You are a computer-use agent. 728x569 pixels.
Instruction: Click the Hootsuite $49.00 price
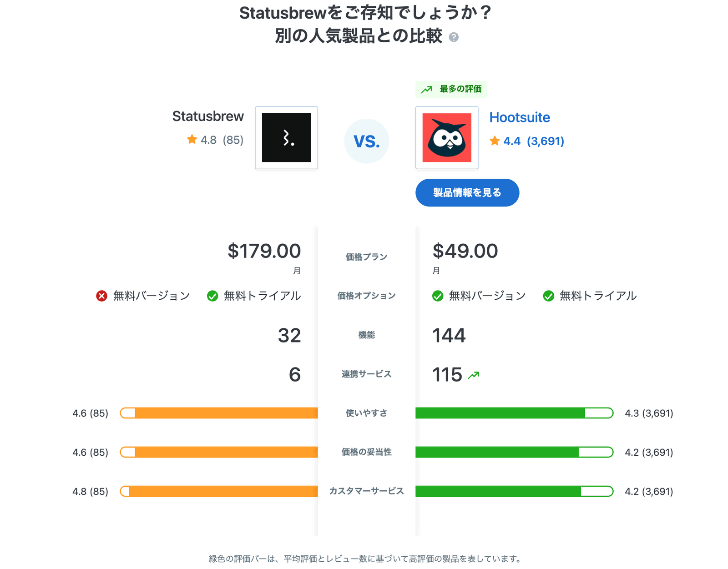tap(465, 251)
